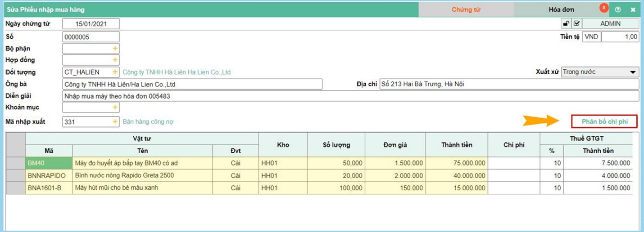Toggle the checkbox next to ADMIN

point(576,23)
